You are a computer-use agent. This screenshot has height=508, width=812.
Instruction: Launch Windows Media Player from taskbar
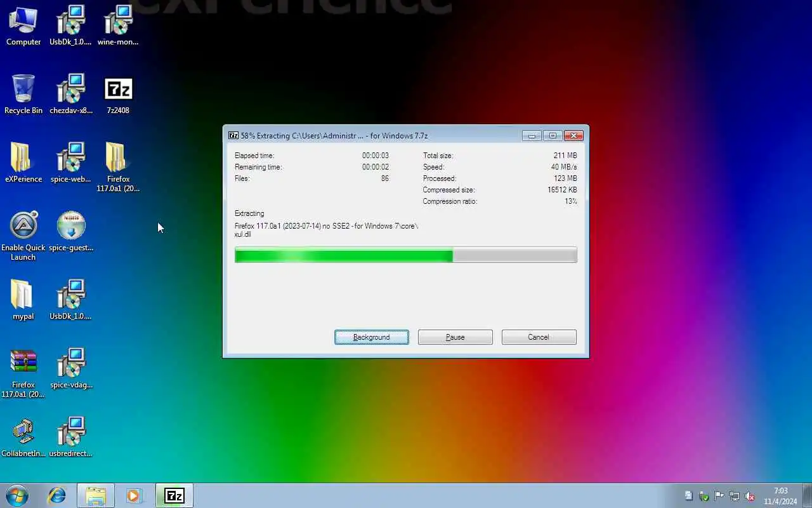134,496
